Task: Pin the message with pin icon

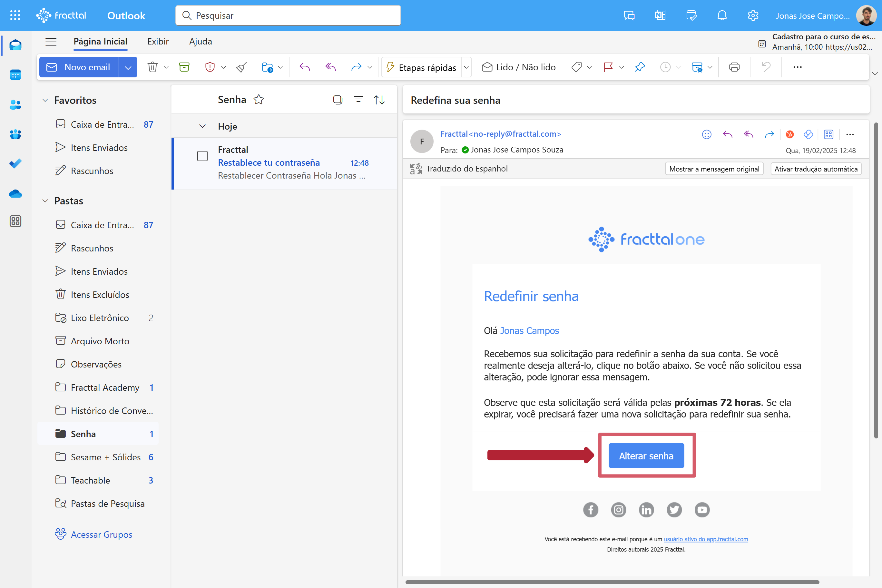Action: pos(640,67)
